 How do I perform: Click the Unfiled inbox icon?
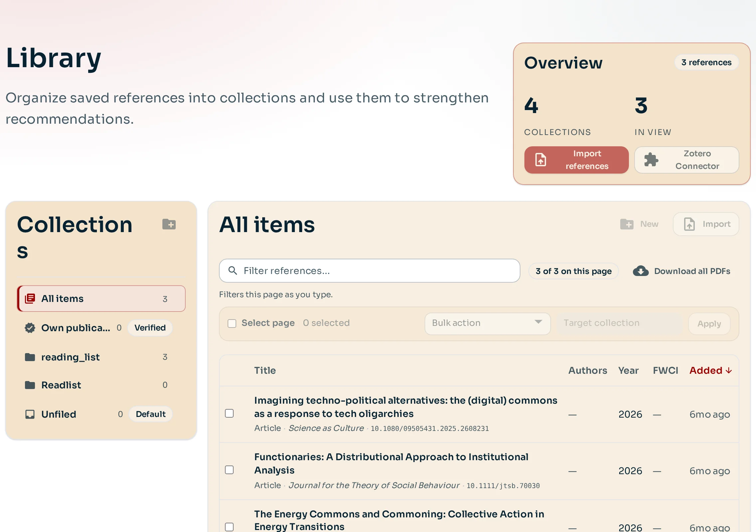click(x=30, y=414)
